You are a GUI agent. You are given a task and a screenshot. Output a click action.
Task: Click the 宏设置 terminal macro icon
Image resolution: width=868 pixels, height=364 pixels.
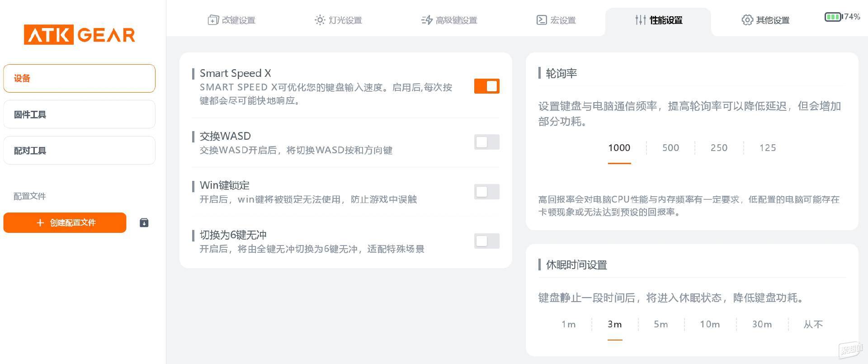[542, 20]
